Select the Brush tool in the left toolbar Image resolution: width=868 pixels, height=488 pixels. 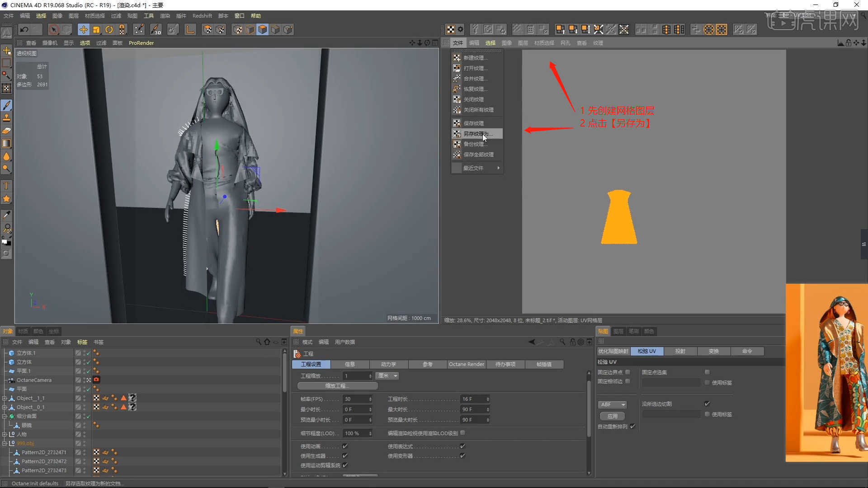pyautogui.click(x=7, y=105)
